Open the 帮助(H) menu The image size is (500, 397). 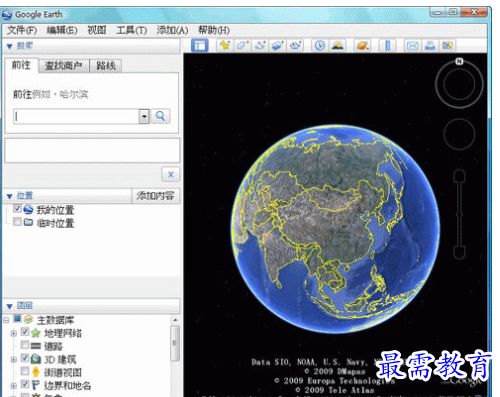pyautogui.click(x=214, y=30)
